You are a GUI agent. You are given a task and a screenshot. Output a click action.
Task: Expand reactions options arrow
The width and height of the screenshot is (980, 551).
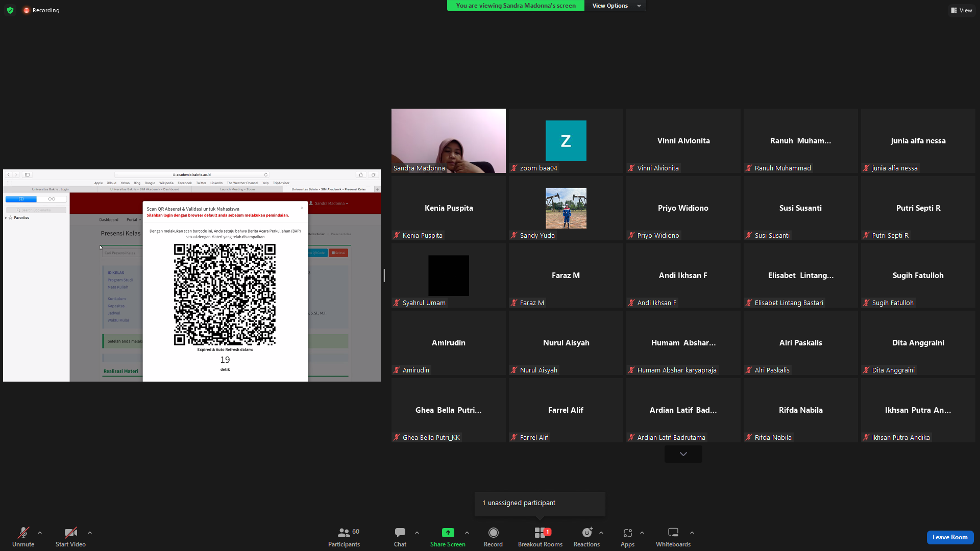[601, 533]
